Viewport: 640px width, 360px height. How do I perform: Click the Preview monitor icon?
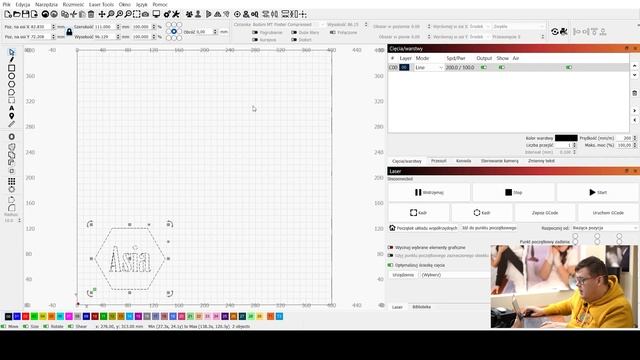156,14
